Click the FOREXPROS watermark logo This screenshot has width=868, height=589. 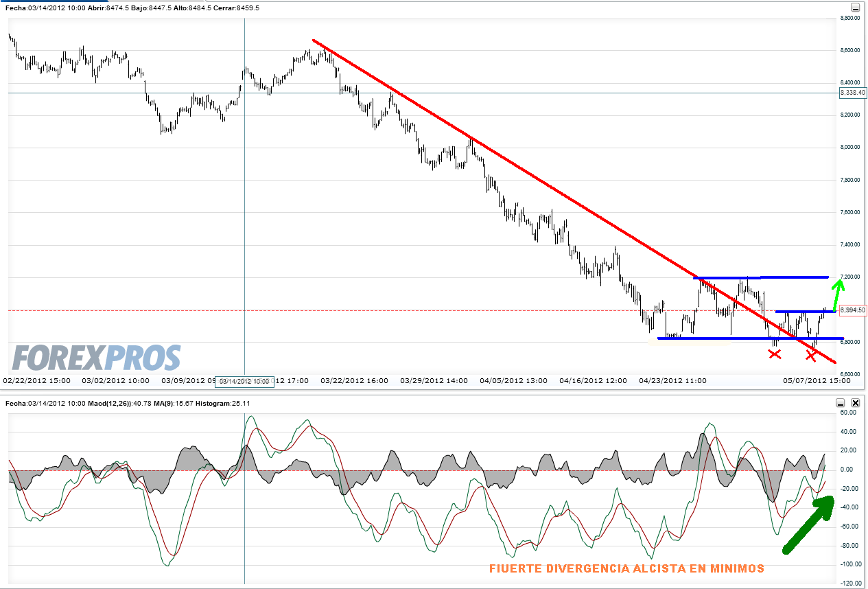tap(96, 358)
